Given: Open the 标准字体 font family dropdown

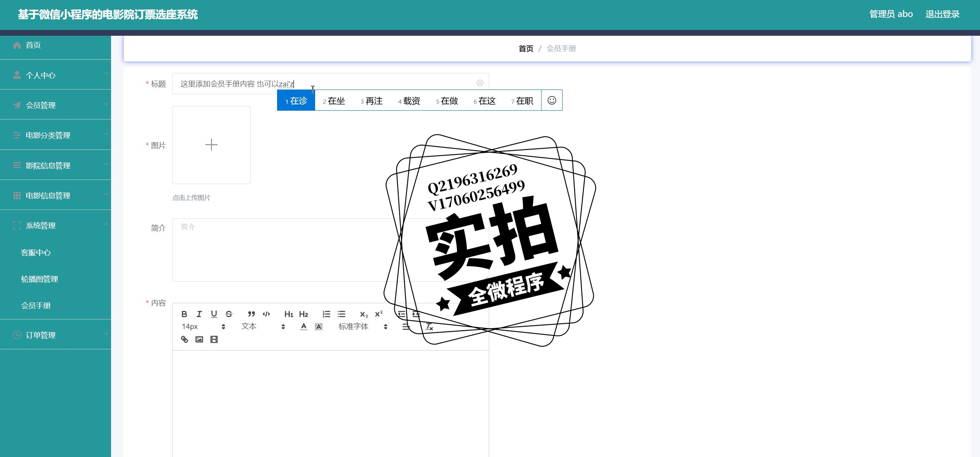Looking at the screenshot, I should pyautogui.click(x=363, y=326).
